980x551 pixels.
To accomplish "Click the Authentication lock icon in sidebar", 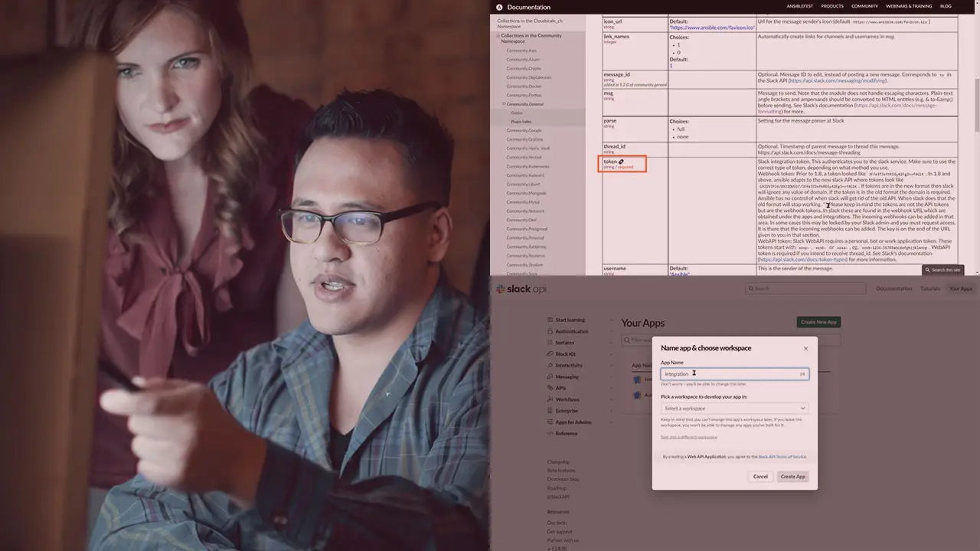I will [x=550, y=331].
